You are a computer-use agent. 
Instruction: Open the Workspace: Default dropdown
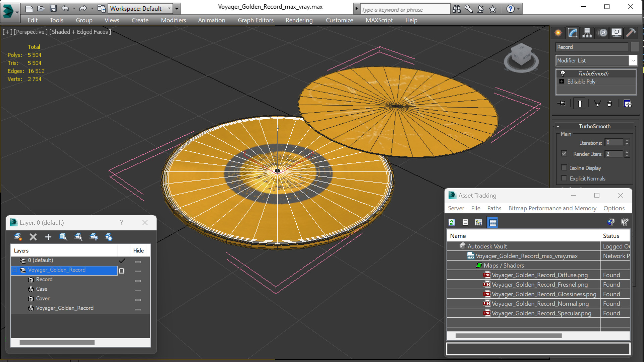point(139,8)
